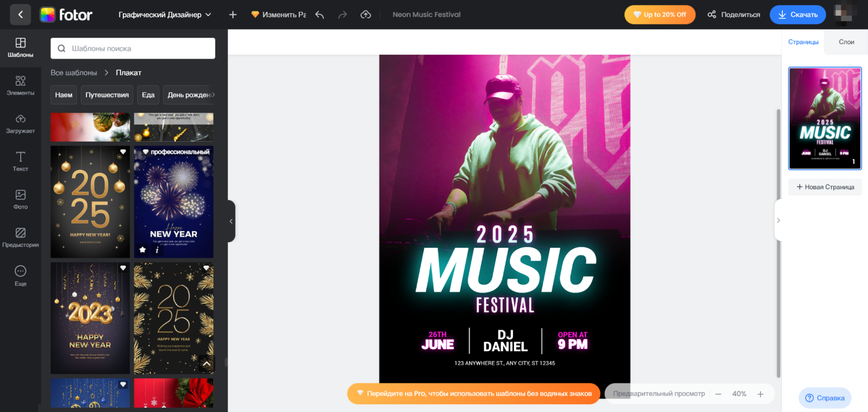This screenshot has height=412, width=868.
Task: Click the cloud save icon
Action: click(x=366, y=15)
